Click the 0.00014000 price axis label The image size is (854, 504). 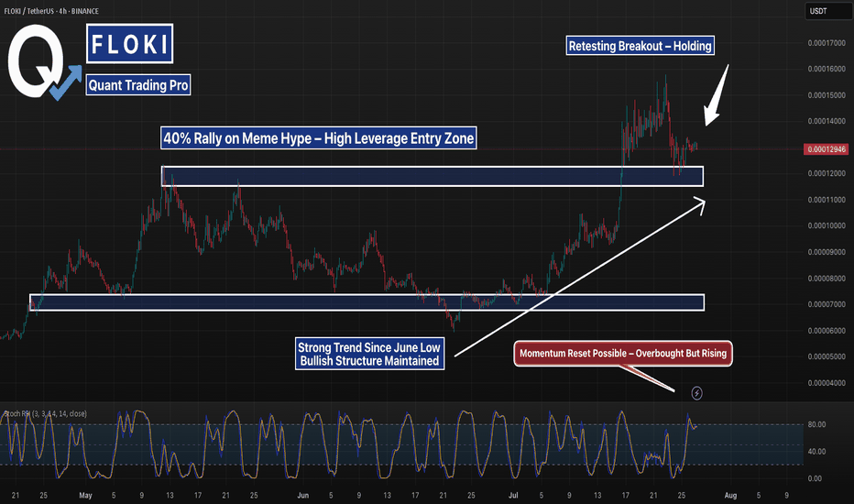click(x=827, y=121)
